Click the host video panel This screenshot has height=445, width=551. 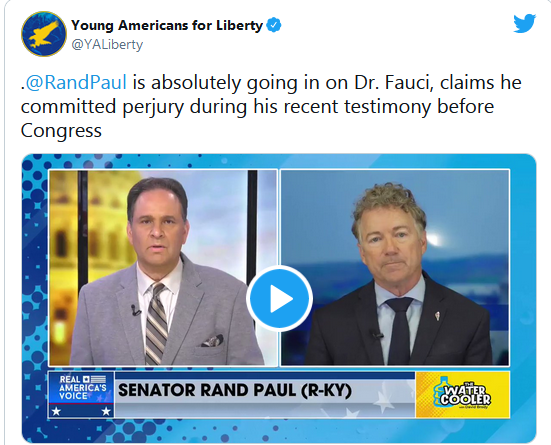pyautogui.click(x=163, y=268)
